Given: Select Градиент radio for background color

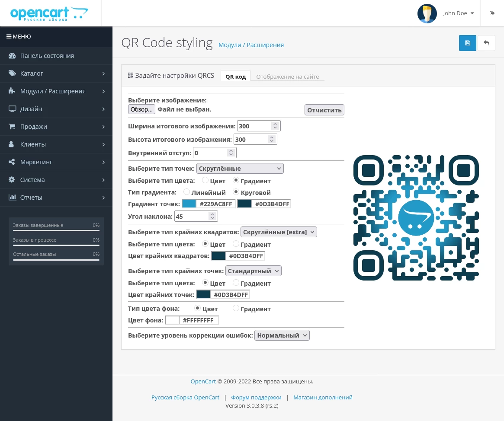Looking at the screenshot, I should (x=236, y=308).
